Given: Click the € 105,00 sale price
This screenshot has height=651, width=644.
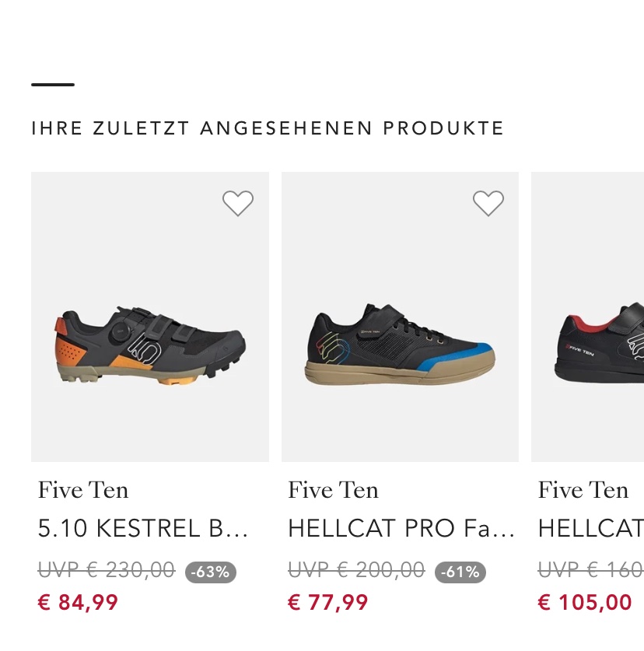Looking at the screenshot, I should coord(585,603).
